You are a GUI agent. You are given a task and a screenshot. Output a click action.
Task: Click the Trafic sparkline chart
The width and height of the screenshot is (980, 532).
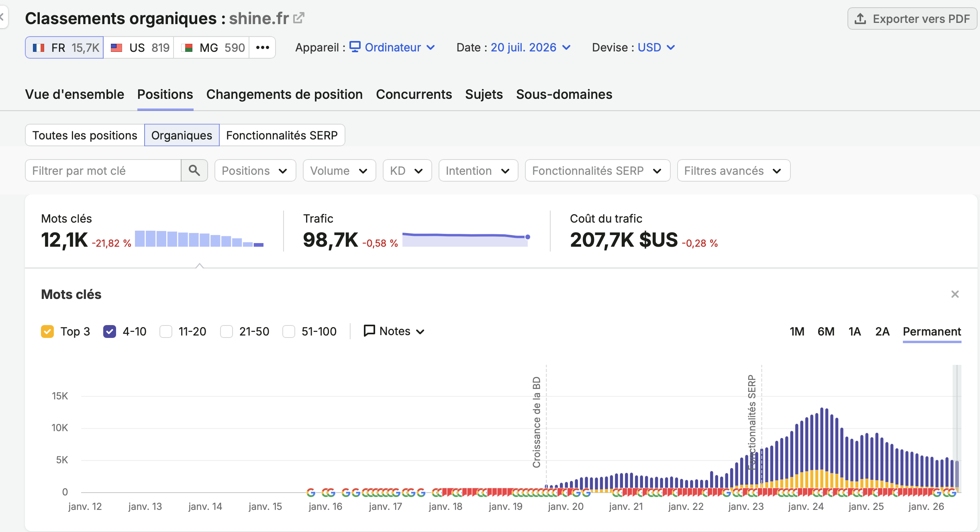point(466,239)
